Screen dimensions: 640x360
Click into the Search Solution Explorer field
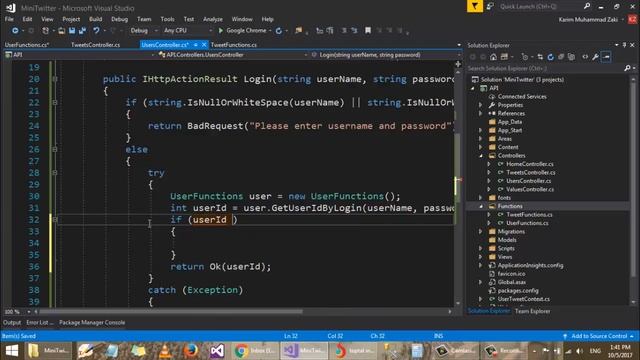point(545,68)
